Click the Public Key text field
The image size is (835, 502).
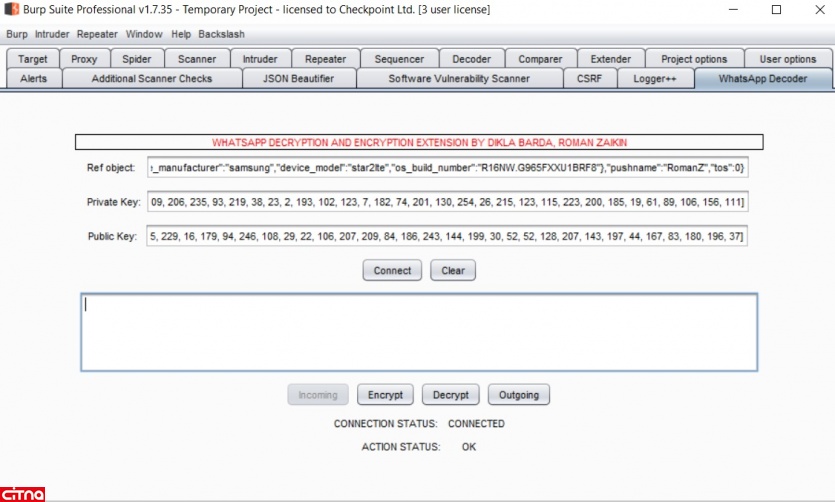446,237
